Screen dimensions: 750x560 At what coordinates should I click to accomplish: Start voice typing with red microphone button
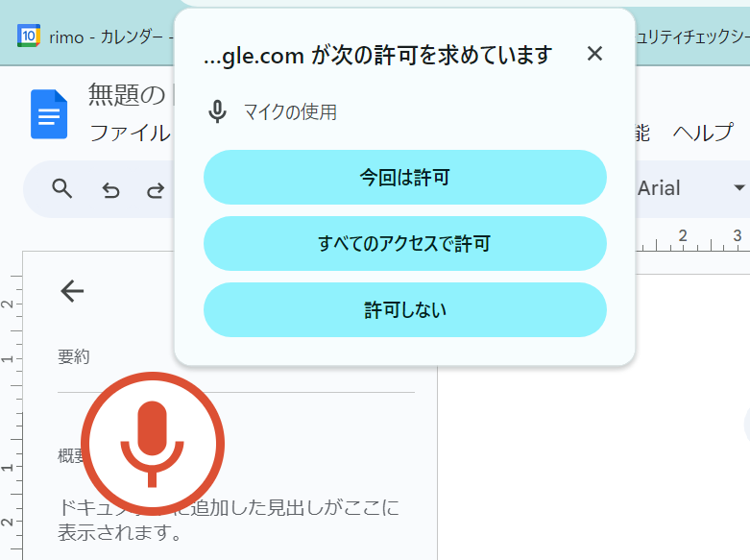(x=152, y=443)
